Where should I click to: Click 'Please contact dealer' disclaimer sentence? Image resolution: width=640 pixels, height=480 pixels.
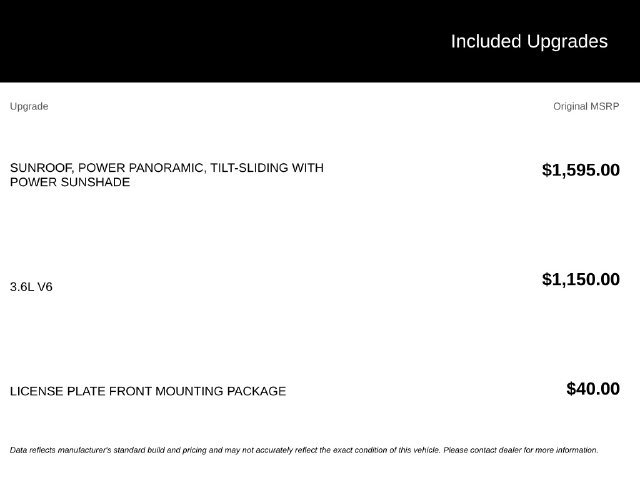(x=521, y=450)
